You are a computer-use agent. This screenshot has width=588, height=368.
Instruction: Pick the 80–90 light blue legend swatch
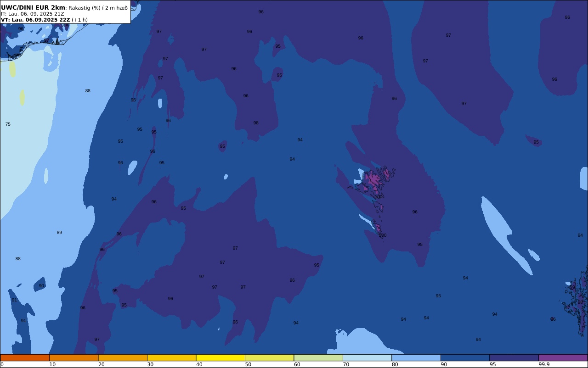pos(416,357)
